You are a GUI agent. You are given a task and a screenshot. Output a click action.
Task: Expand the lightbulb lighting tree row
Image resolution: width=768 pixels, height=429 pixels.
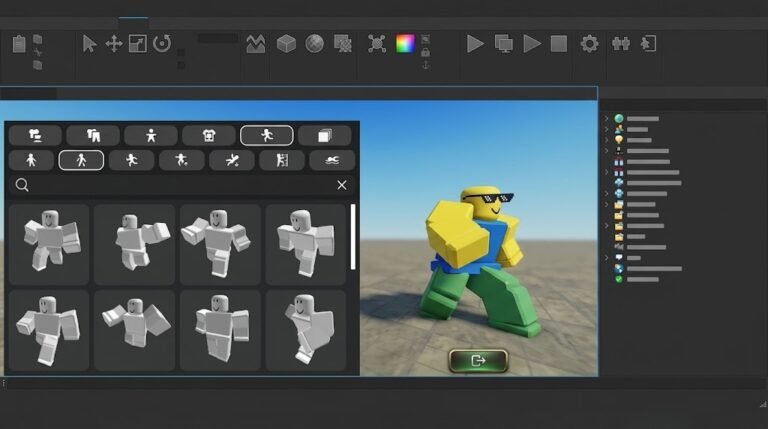pyautogui.click(x=606, y=140)
